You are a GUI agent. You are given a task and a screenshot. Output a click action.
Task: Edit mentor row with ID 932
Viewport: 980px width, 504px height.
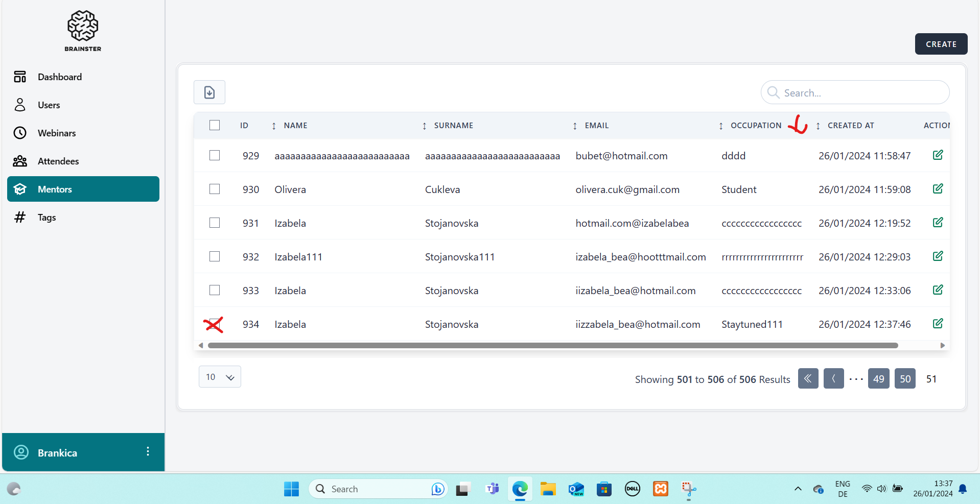[x=938, y=256]
